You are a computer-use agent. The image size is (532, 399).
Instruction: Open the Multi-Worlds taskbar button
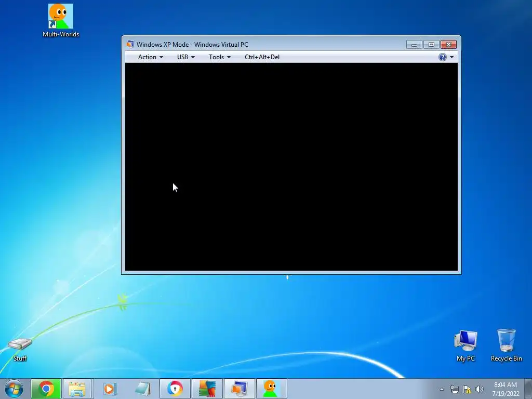[x=271, y=389]
